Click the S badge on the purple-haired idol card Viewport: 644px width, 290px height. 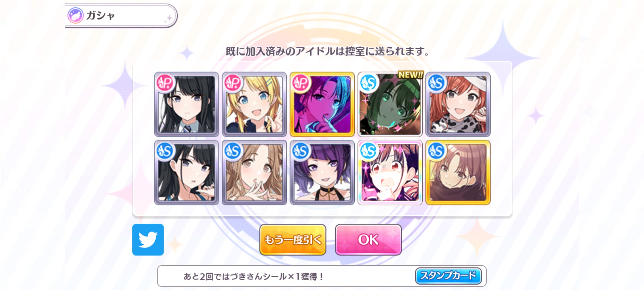300,151
